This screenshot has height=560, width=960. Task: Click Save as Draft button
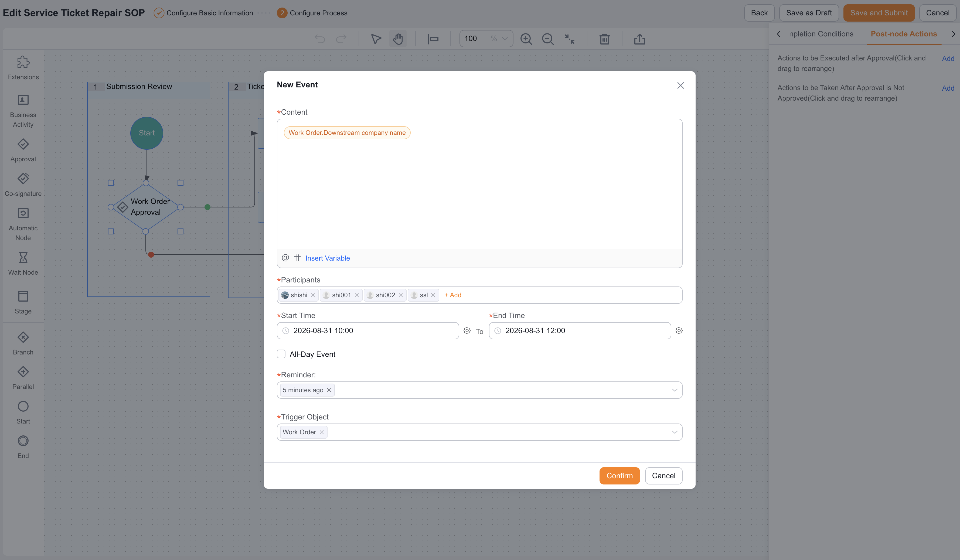point(809,13)
